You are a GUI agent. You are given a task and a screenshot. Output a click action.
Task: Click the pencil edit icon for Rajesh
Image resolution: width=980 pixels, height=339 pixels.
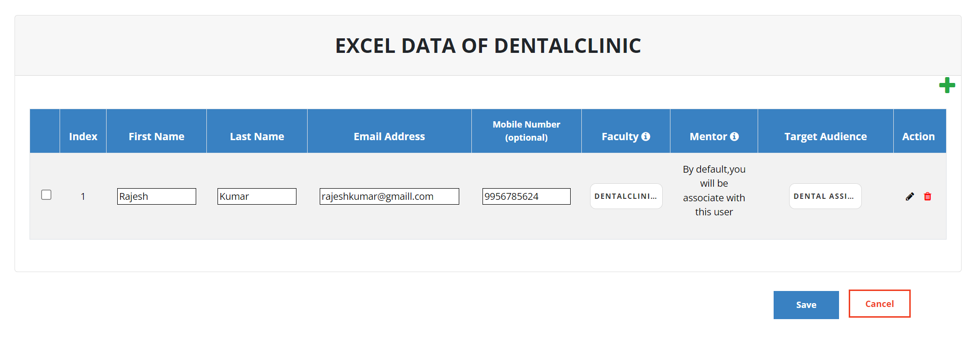coord(910,196)
